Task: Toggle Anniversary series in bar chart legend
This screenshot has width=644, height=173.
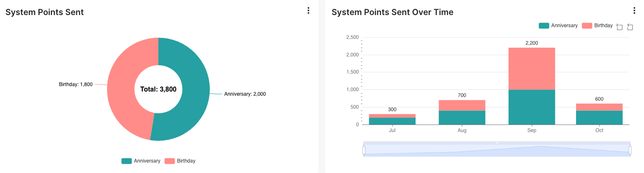Action: pos(558,25)
